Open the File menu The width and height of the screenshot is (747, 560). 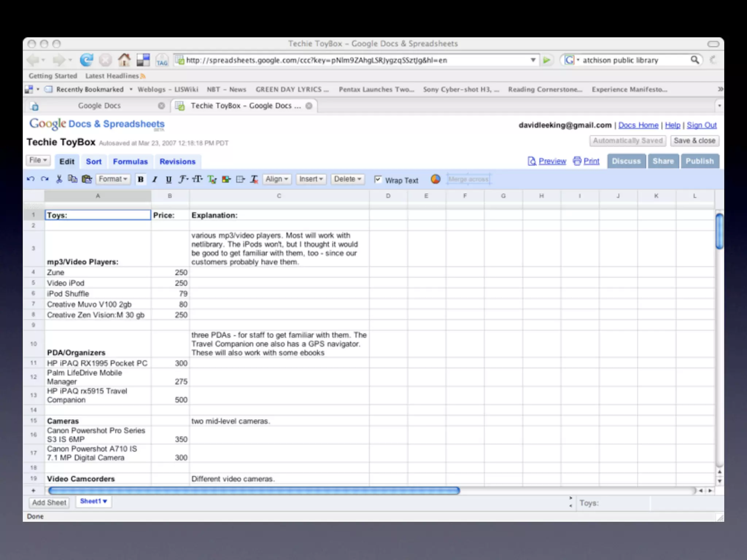click(x=38, y=160)
